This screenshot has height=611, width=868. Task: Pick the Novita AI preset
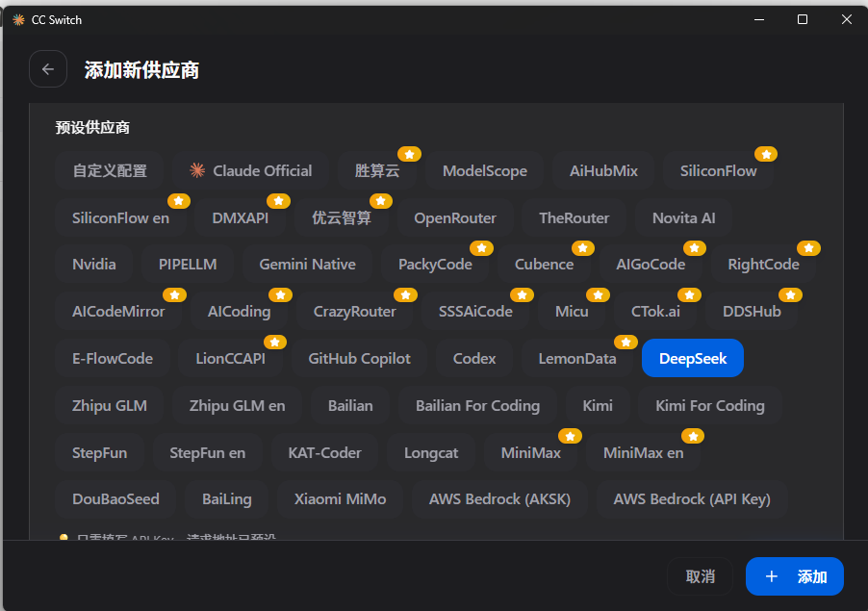(683, 217)
